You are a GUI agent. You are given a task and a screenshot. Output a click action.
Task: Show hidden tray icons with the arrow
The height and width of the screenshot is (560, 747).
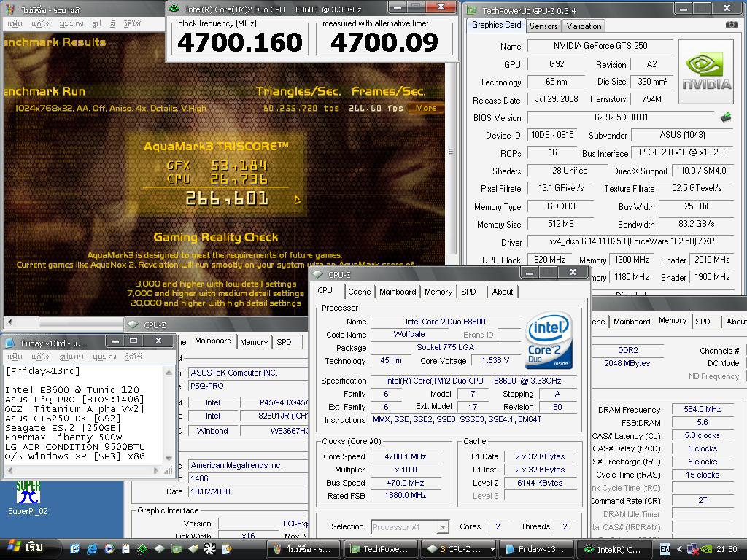coord(679,550)
